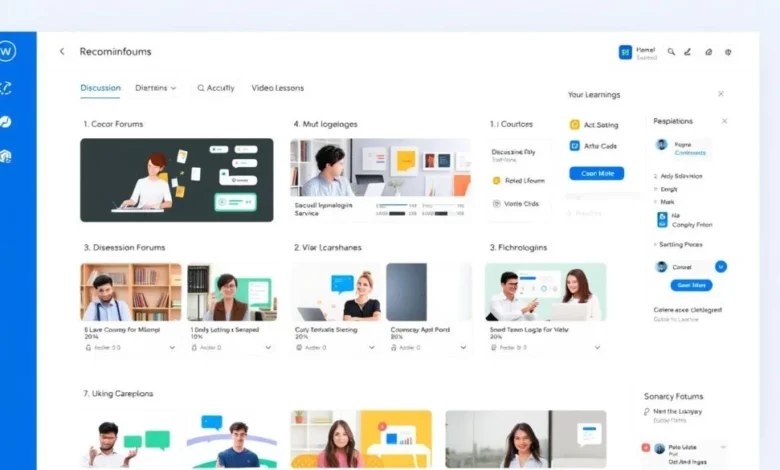Close the Pespiations side panel
The height and width of the screenshot is (470, 780).
pyautogui.click(x=725, y=121)
